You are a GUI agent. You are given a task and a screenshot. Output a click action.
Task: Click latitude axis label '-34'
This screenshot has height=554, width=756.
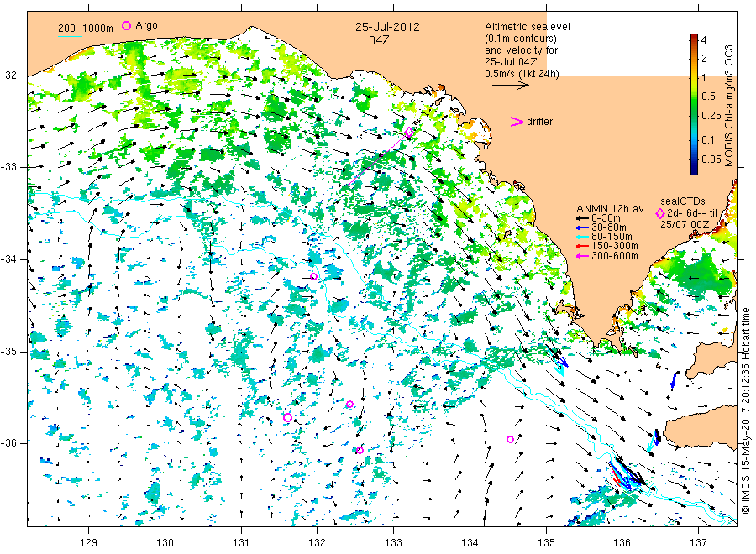coord(9,259)
